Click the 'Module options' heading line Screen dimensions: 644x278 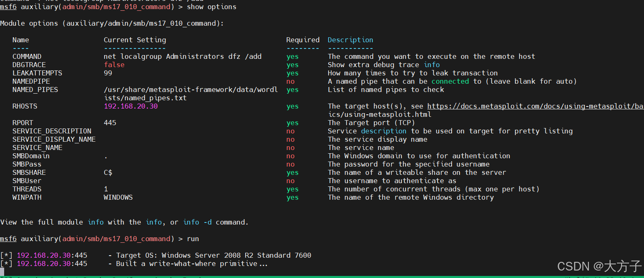coord(112,24)
